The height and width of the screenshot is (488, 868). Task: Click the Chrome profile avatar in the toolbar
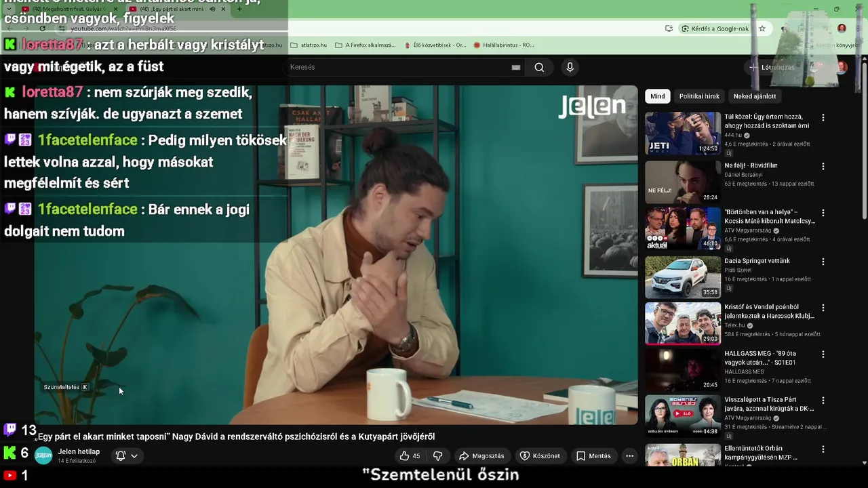tap(842, 28)
